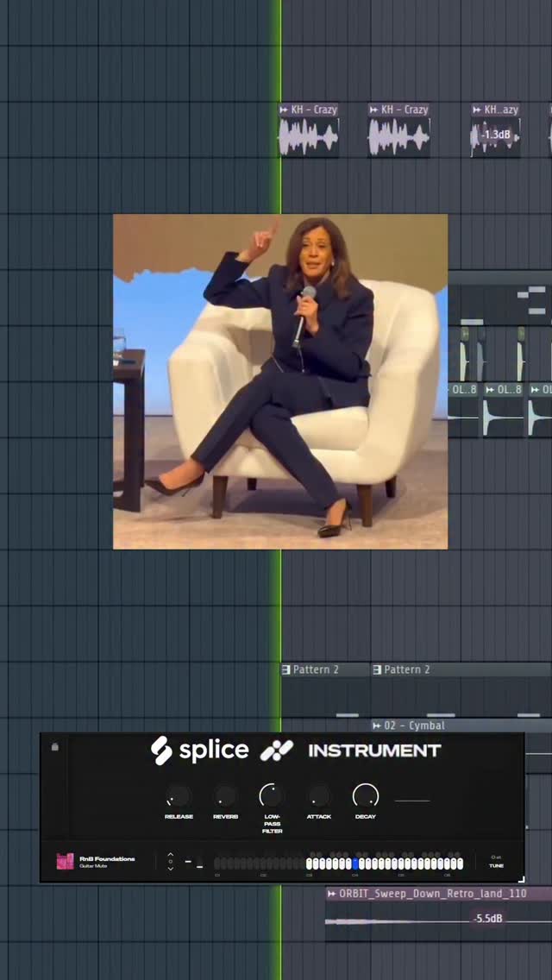Screen dimensions: 552x980
Task: Click the second Pattern 2 clip icon
Action: click(377, 669)
